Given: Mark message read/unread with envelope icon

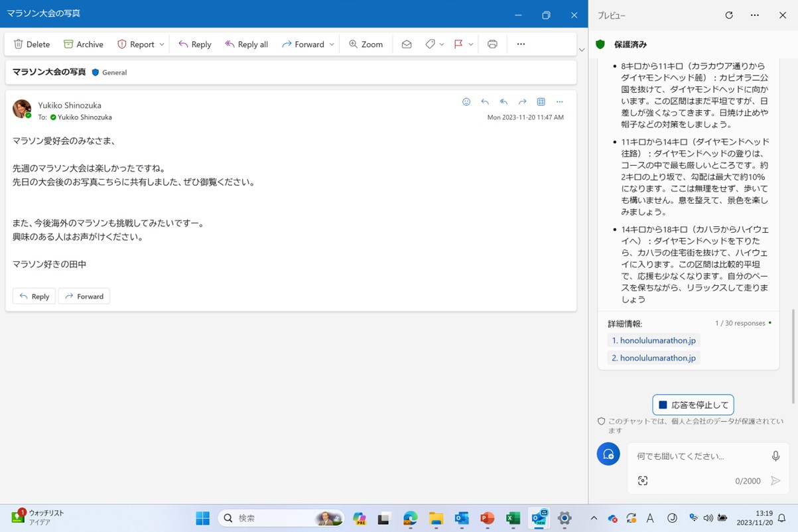Looking at the screenshot, I should click(x=407, y=44).
